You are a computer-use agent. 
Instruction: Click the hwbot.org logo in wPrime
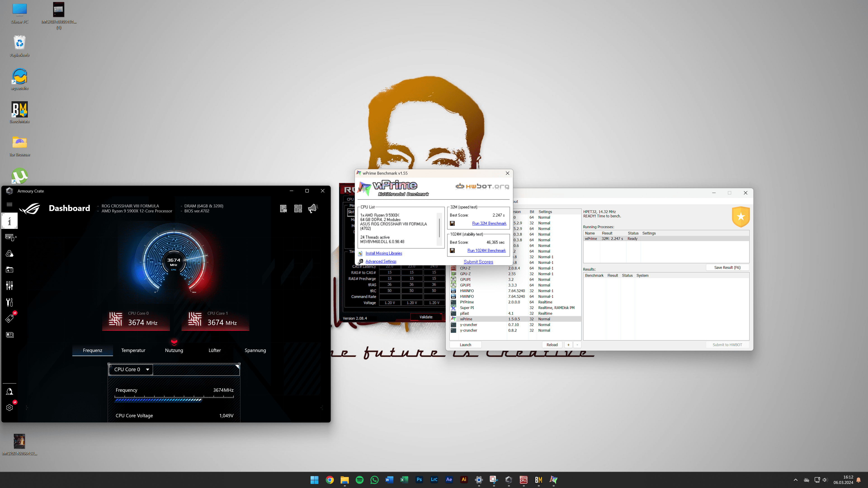click(x=482, y=187)
